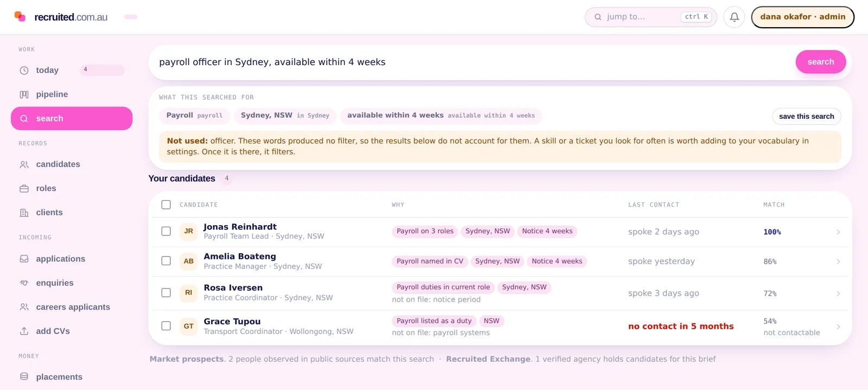Screen dimensions: 868x390
Task: Click the careers applicants people icon
Action: pos(24,307)
